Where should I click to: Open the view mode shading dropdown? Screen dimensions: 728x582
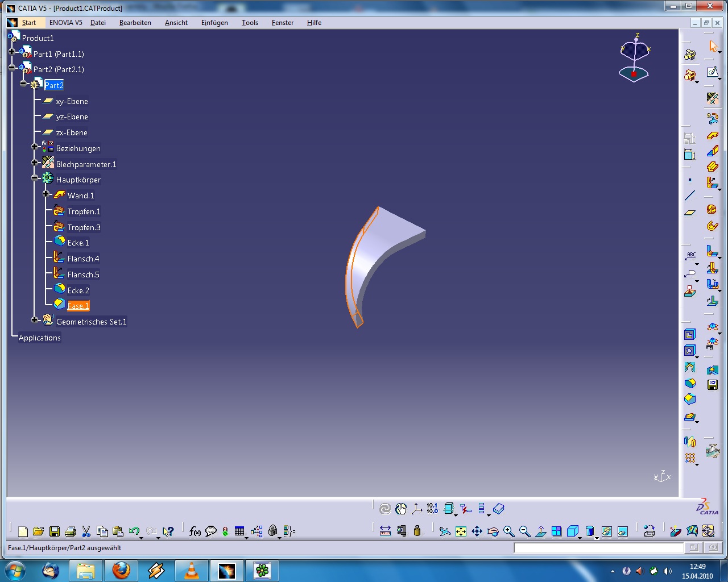597,537
